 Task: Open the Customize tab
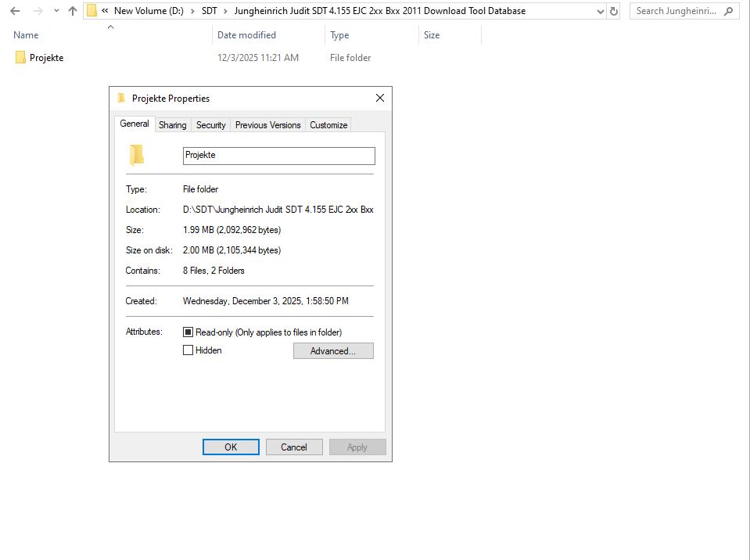(x=328, y=125)
